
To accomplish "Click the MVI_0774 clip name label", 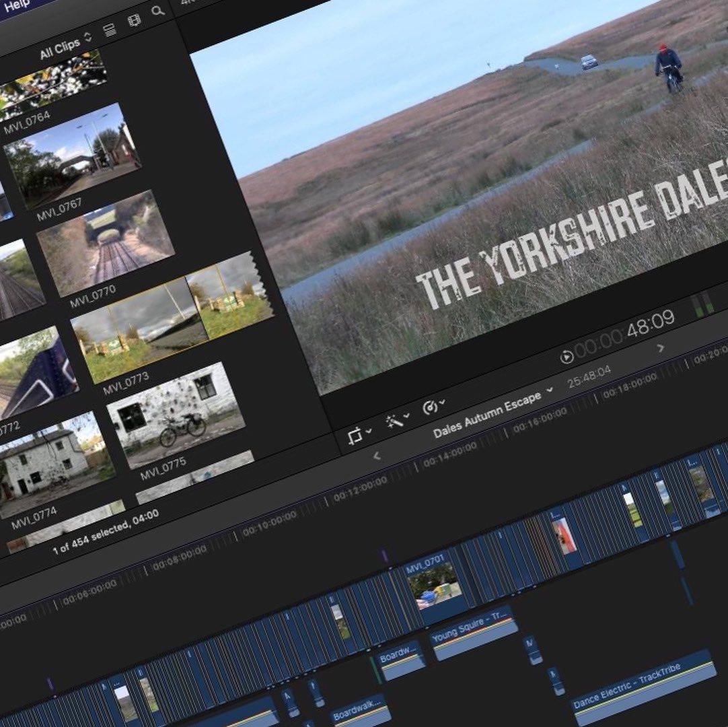I will click(x=34, y=518).
